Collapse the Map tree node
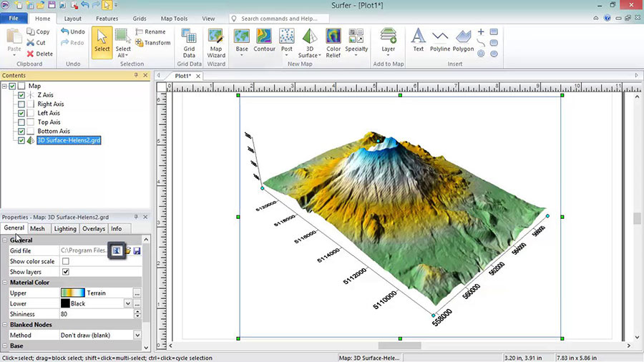 point(4,86)
